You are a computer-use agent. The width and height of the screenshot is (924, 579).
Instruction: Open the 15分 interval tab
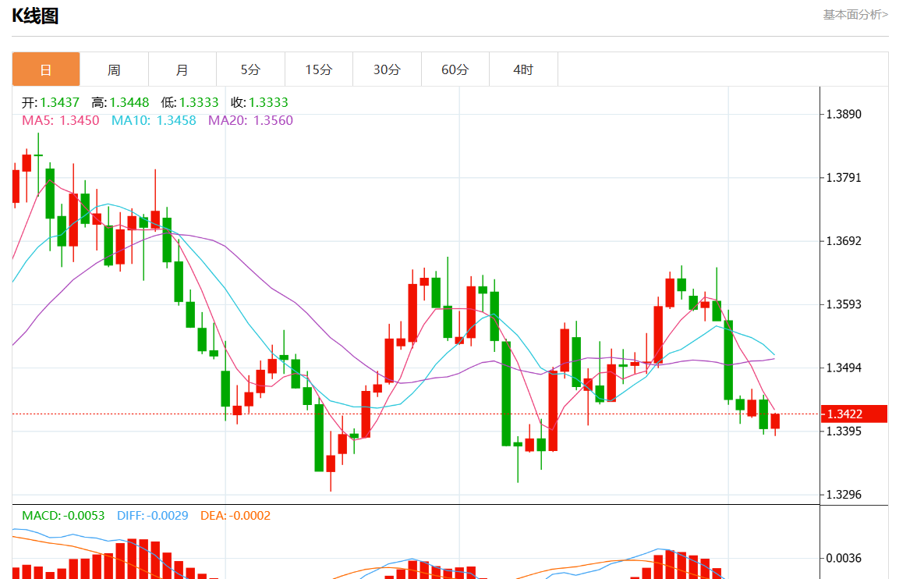[319, 69]
